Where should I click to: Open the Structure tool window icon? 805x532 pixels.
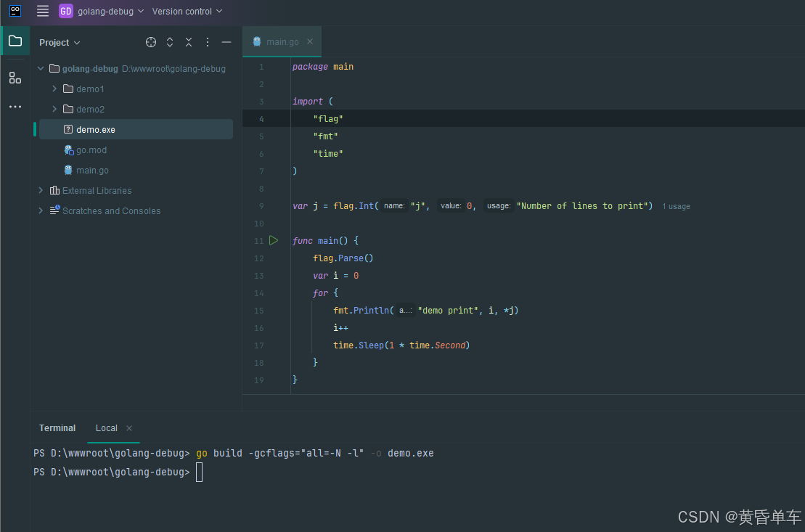[x=15, y=78]
